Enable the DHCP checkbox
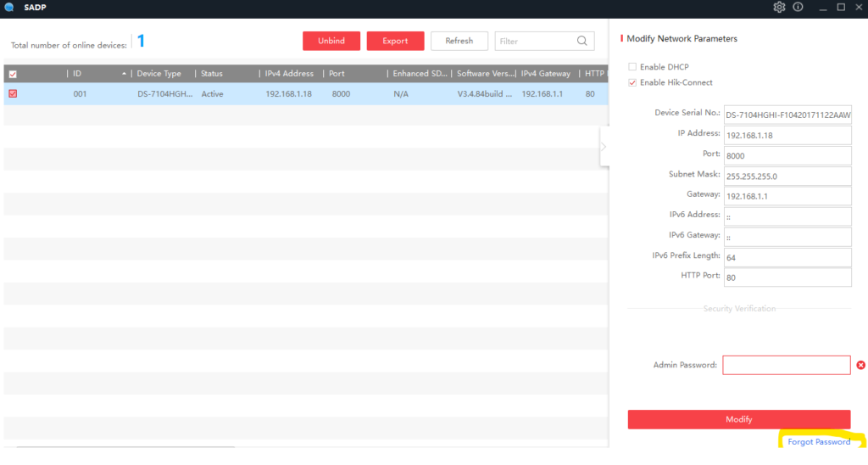The width and height of the screenshot is (868, 465). (632, 66)
